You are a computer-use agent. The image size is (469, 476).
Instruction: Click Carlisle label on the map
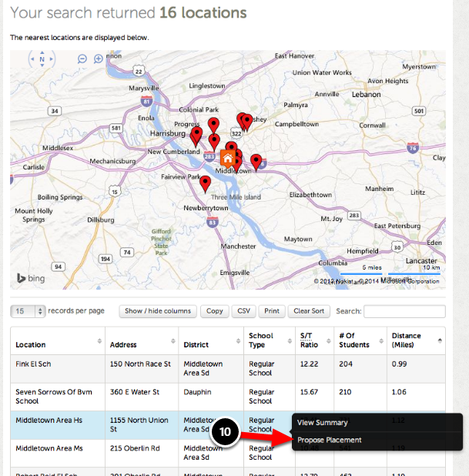[x=34, y=167]
